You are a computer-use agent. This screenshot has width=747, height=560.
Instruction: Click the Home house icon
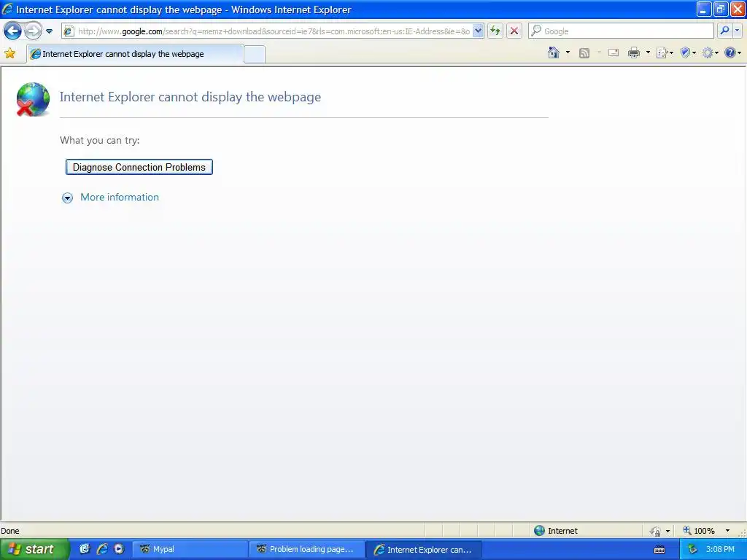pos(554,52)
